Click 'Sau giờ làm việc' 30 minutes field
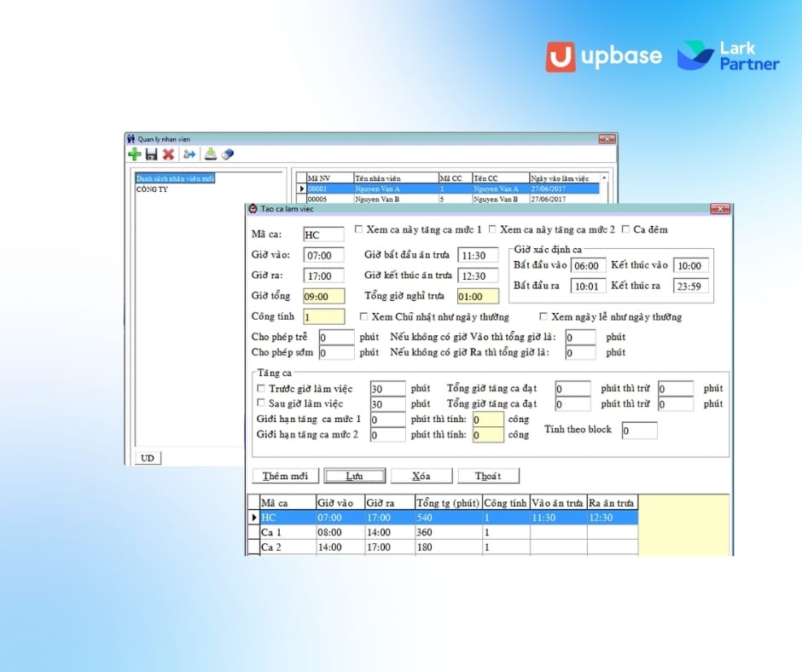This screenshot has width=802, height=672. (387, 404)
